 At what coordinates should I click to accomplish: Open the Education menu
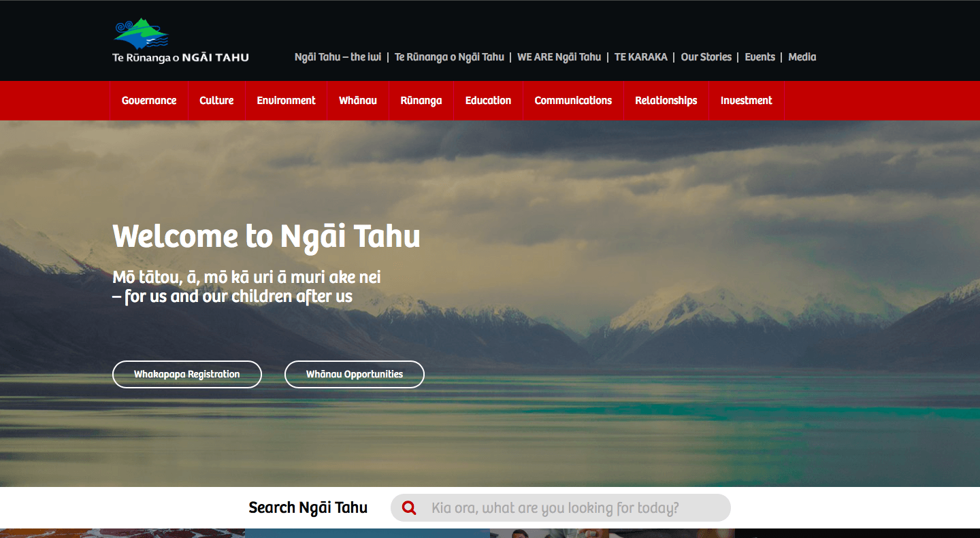[x=488, y=101]
